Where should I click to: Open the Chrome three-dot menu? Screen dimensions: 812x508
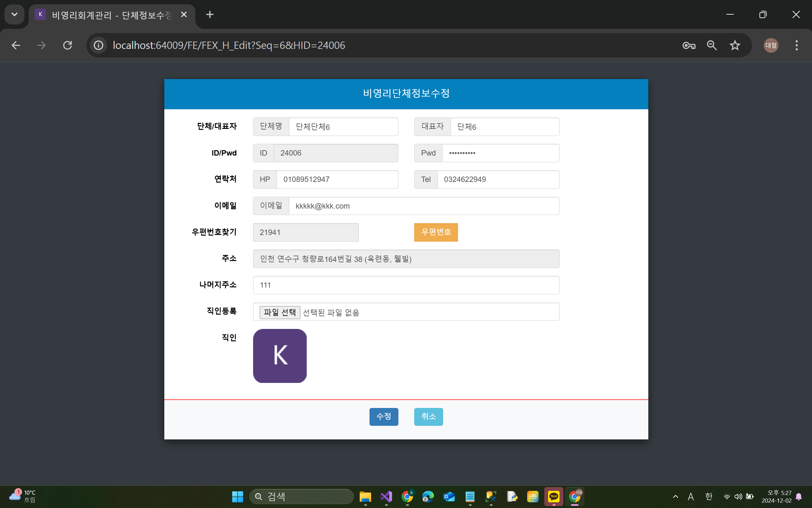[796, 45]
